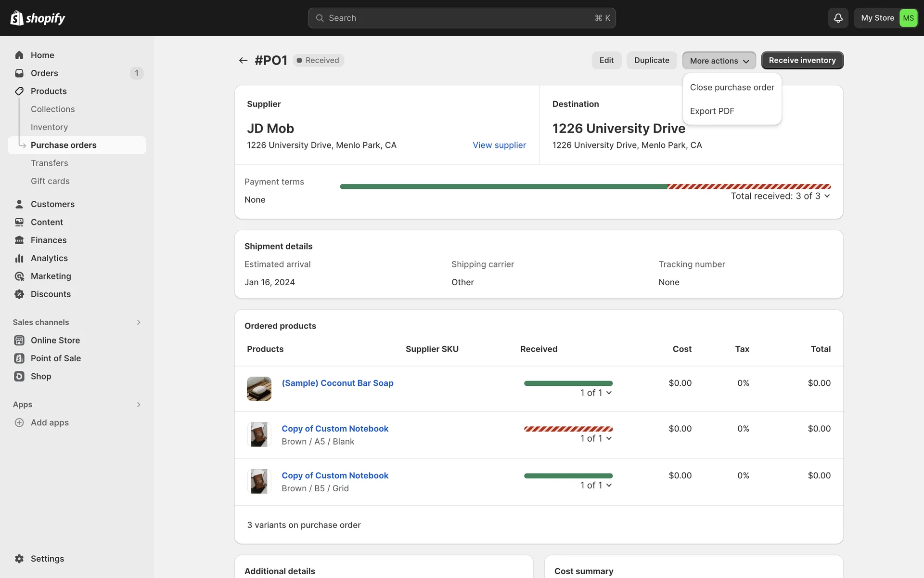Expand the Sales channels section
This screenshot has height=578, width=924.
coord(139,322)
